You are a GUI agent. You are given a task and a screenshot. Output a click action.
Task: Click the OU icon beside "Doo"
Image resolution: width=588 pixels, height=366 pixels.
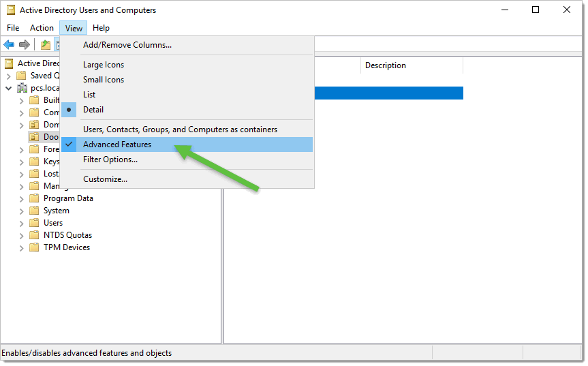[34, 137]
